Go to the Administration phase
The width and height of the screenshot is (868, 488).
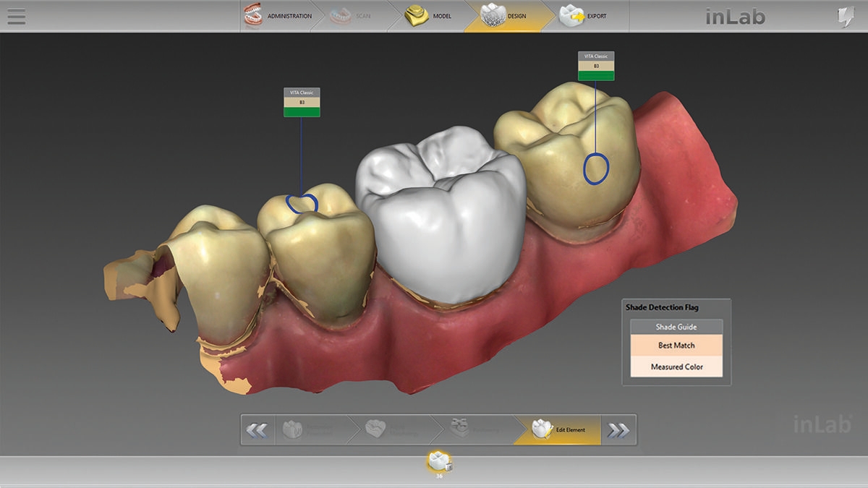click(278, 16)
